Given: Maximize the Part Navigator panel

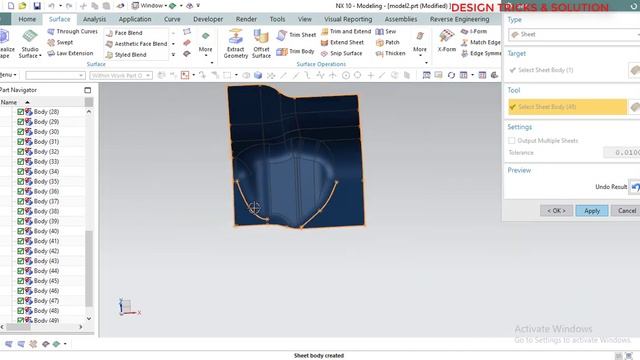Looking at the screenshot, I should [87, 90].
